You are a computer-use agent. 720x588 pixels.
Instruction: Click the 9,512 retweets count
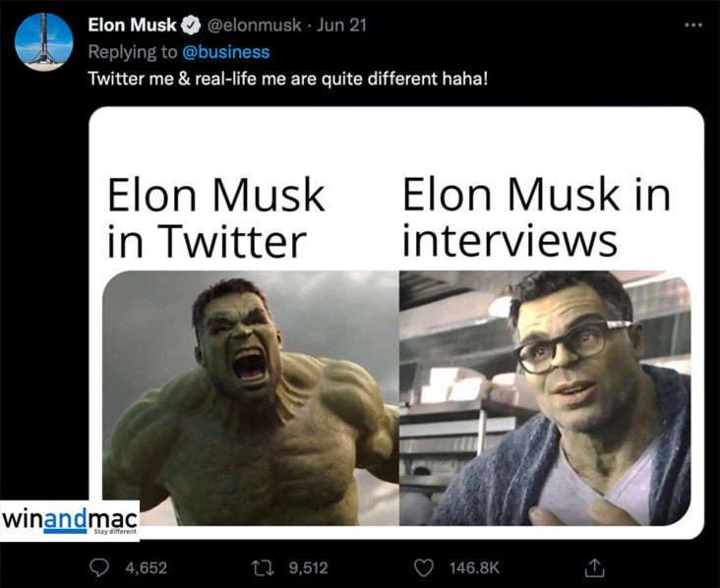point(308,567)
